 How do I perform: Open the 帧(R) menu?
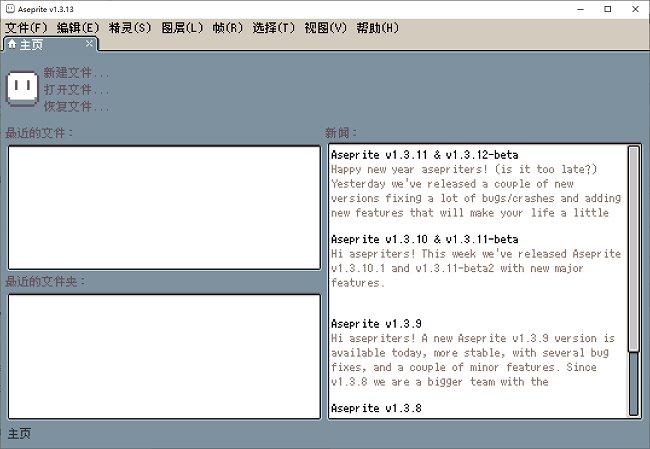pyautogui.click(x=227, y=27)
